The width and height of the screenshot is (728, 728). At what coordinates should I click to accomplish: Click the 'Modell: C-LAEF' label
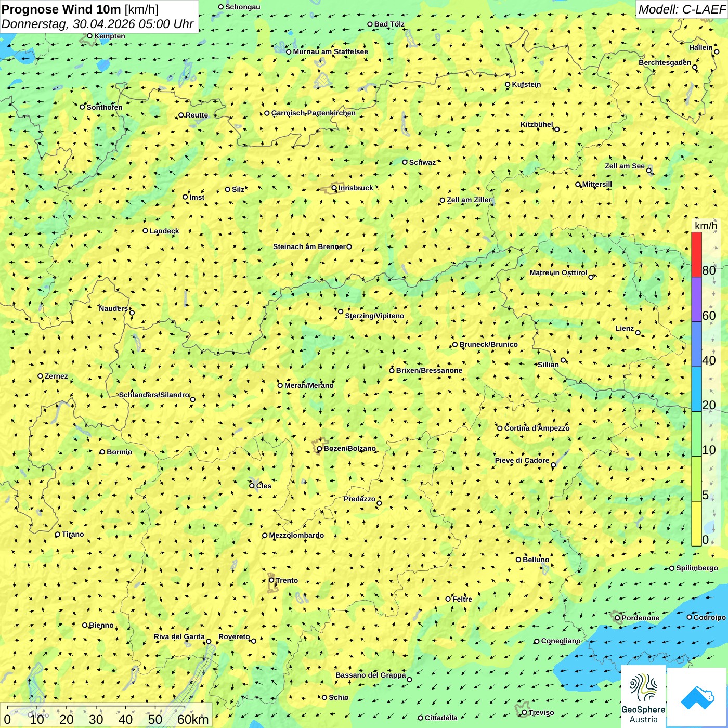click(682, 9)
